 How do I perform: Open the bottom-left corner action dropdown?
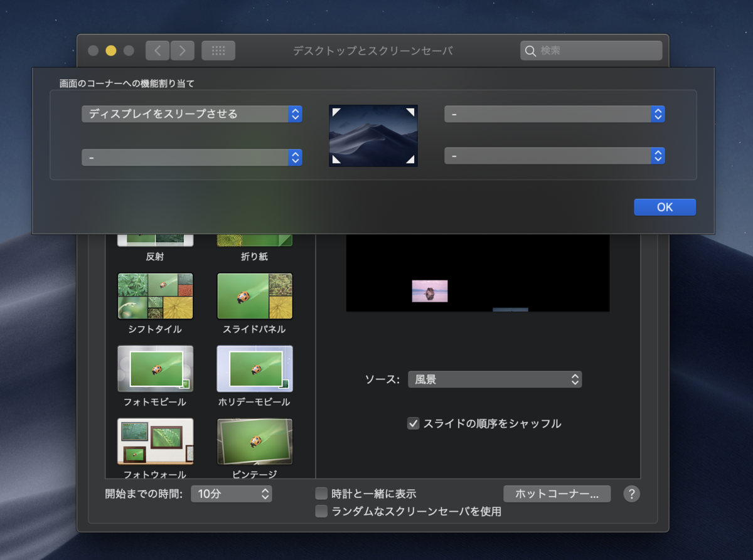click(x=192, y=157)
